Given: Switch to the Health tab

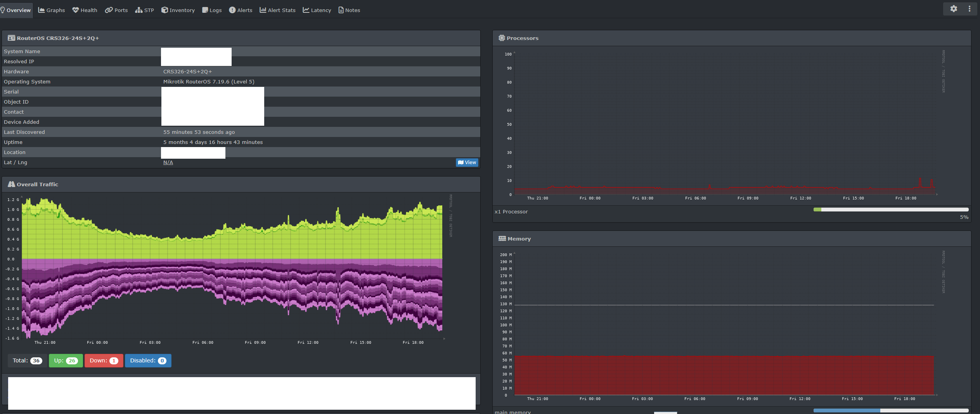Looking at the screenshot, I should [x=85, y=10].
